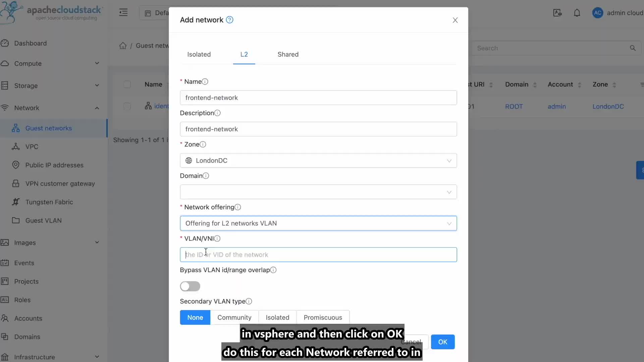Select the Isolated secondary VLAN type
Image resolution: width=644 pixels, height=362 pixels.
coord(277,317)
